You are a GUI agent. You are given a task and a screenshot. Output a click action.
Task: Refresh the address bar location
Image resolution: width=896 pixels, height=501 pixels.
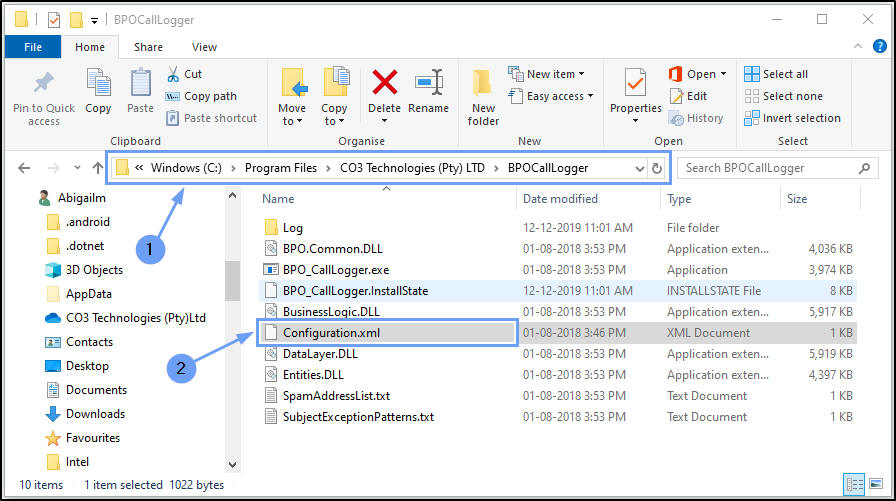pos(657,168)
